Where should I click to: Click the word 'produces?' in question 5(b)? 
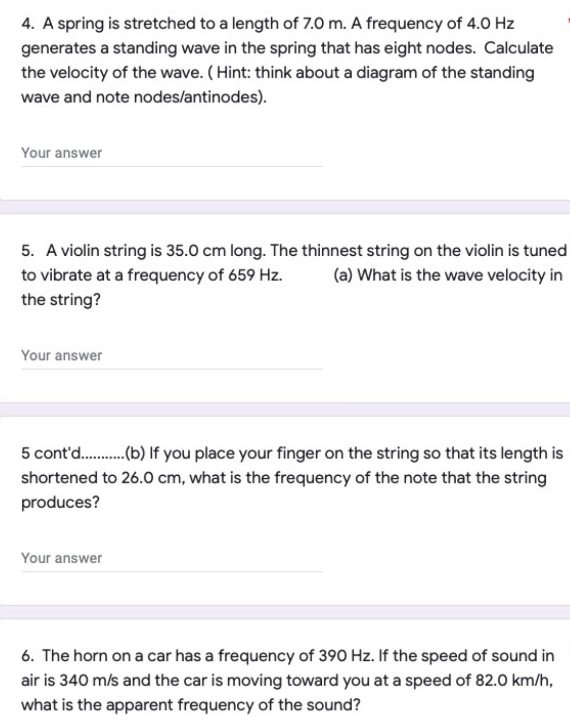point(61,503)
